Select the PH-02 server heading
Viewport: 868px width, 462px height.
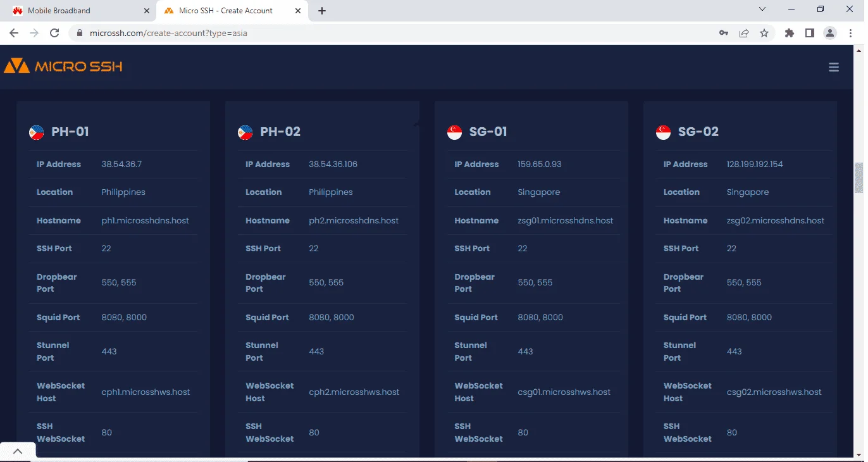pyautogui.click(x=280, y=132)
